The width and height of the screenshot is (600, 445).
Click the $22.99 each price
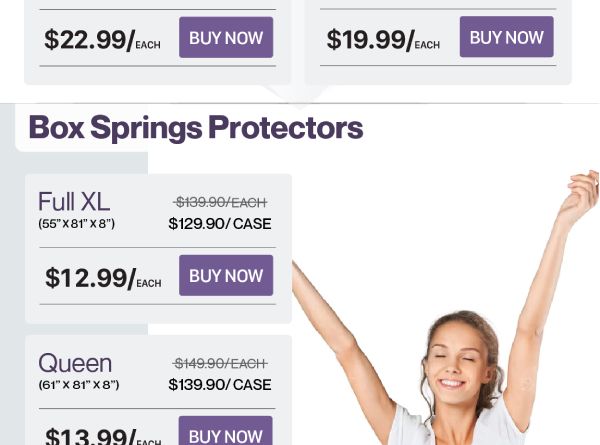[x=101, y=40]
